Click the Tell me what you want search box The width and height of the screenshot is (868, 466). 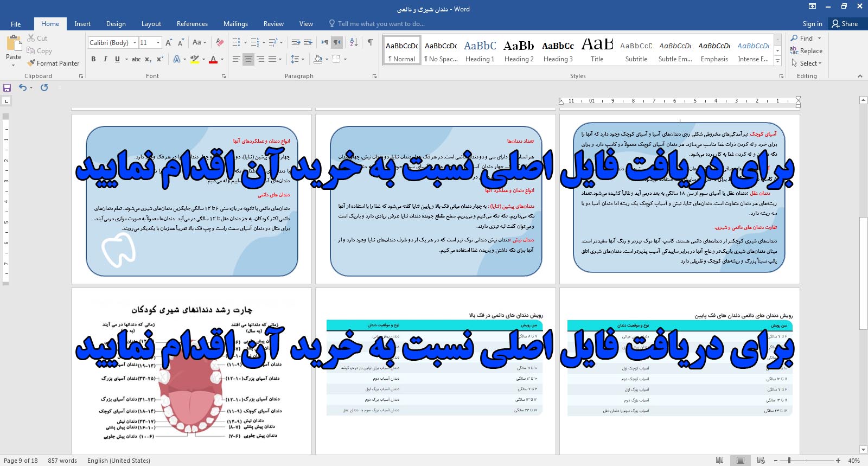coord(381,24)
